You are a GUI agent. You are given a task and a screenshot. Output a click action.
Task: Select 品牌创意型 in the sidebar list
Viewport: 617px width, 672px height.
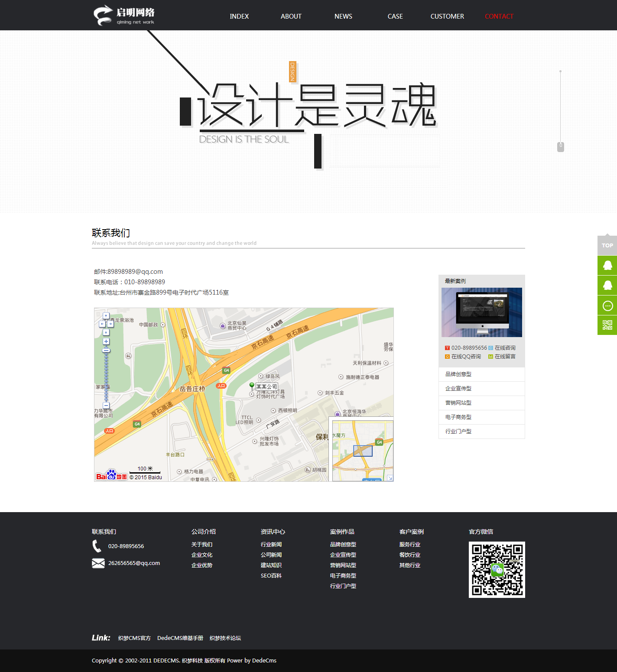pos(458,374)
